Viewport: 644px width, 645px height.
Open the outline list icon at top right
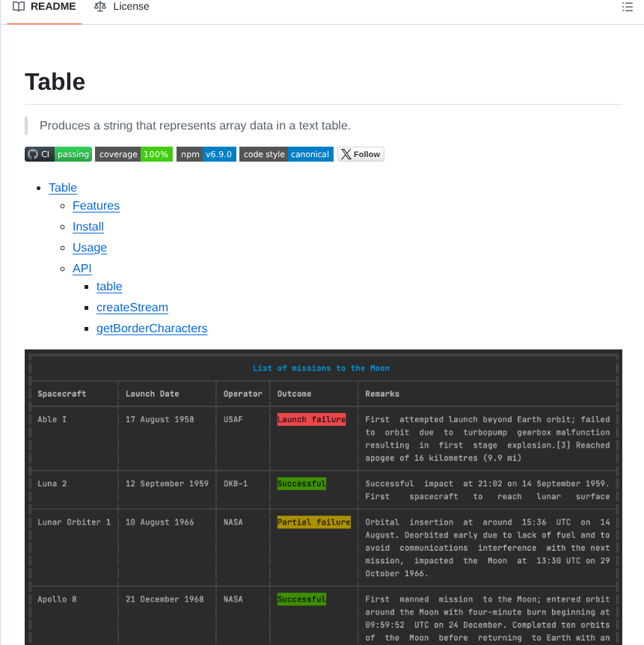tap(627, 6)
